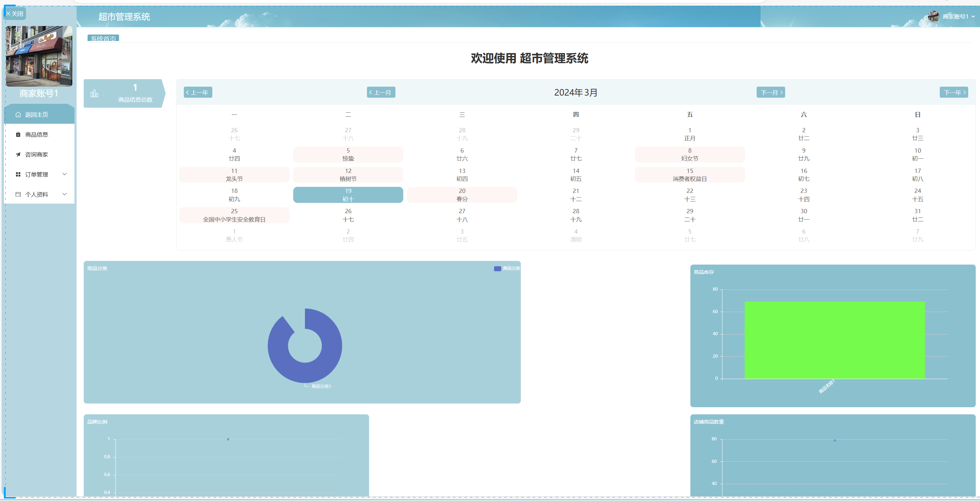
Task: Toggle the 商品分类 legend marker in pie chart
Action: (x=497, y=269)
